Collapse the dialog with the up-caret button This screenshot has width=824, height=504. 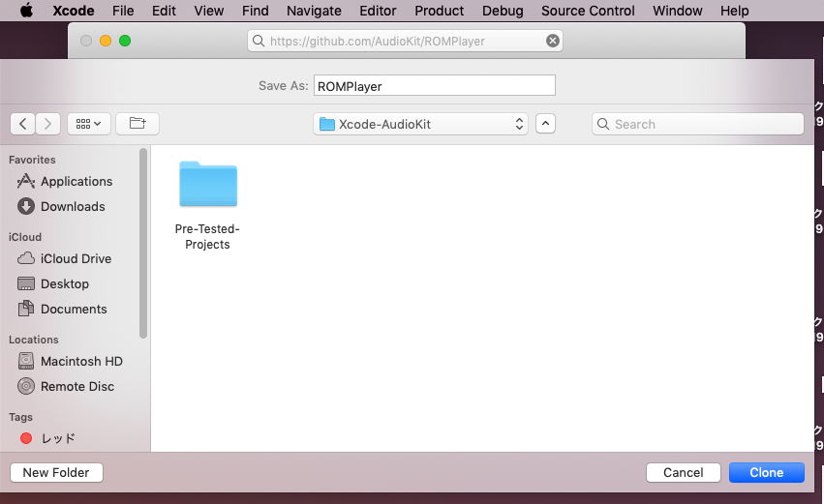coord(545,124)
